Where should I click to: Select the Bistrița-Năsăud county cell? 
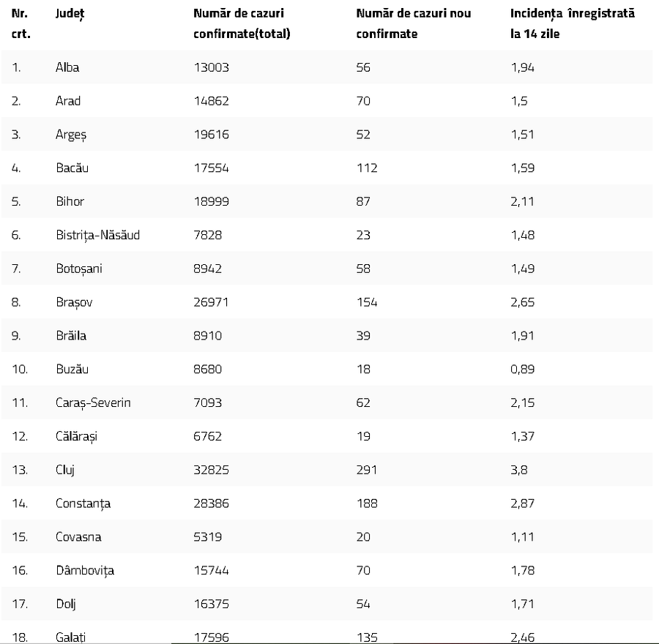point(97,235)
